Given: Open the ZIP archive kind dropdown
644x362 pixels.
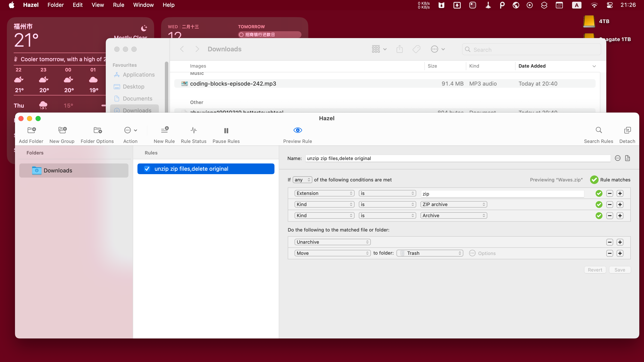Looking at the screenshot, I should 454,204.
